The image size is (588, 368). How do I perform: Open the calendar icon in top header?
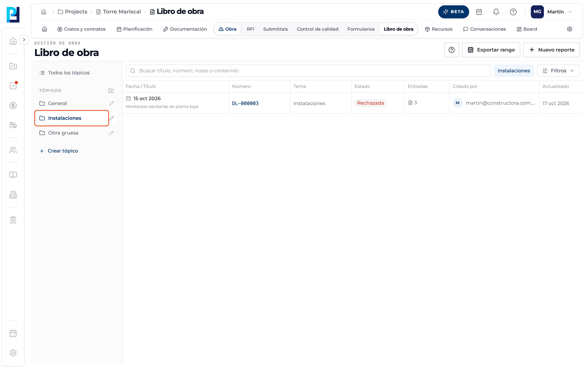point(479,12)
